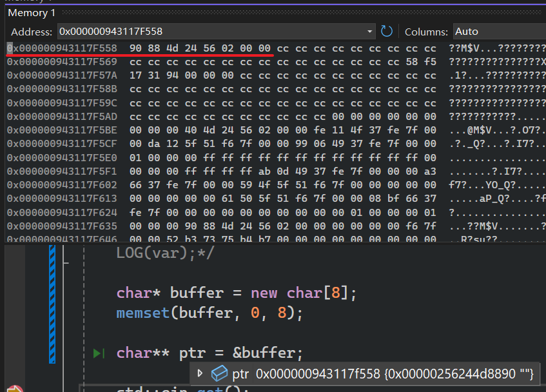Screen dimensions: 546x392
Task: Click the buffer variable in the new char line
Action: (196, 293)
